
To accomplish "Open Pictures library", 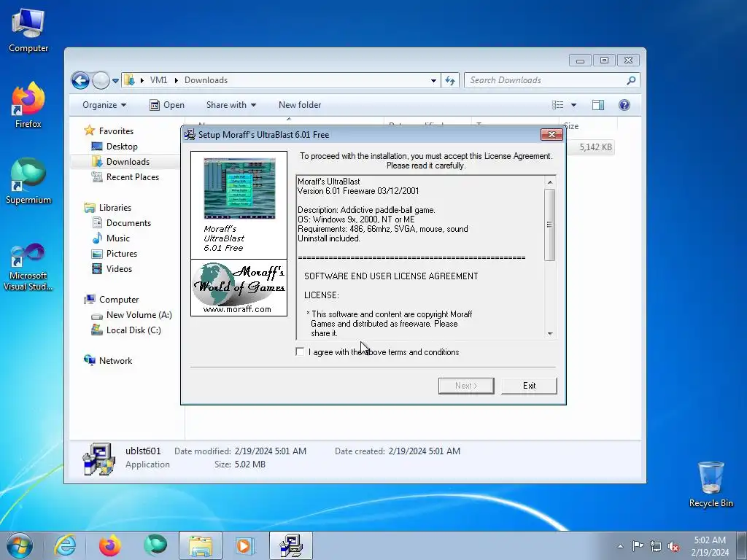I will (115, 253).
